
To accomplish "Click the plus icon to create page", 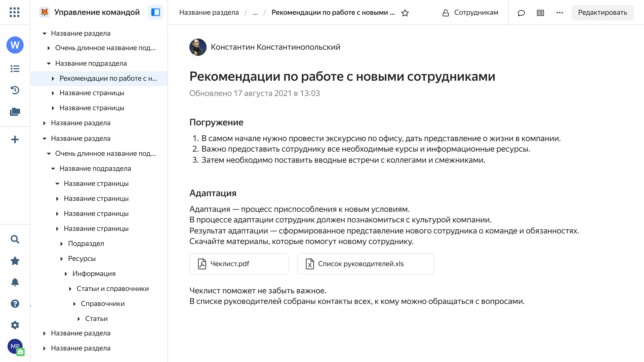I will (15, 140).
